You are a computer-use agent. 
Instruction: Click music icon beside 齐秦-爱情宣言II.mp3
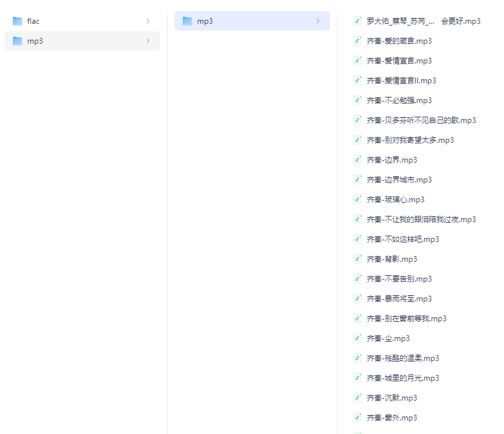(x=357, y=80)
